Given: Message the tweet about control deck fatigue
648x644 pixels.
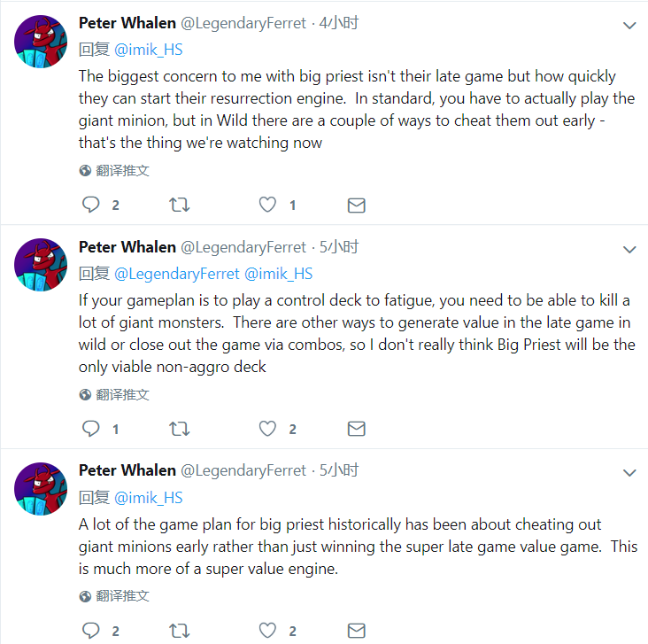Looking at the screenshot, I should click(x=356, y=429).
